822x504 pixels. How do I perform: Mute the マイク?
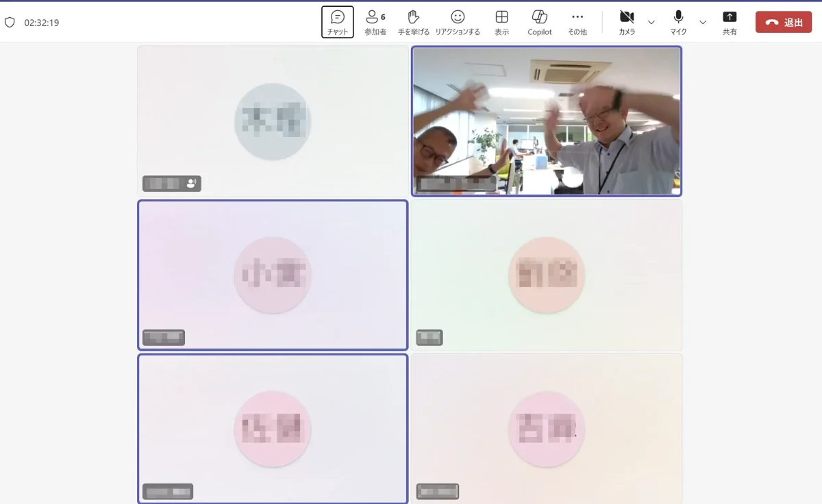678,22
